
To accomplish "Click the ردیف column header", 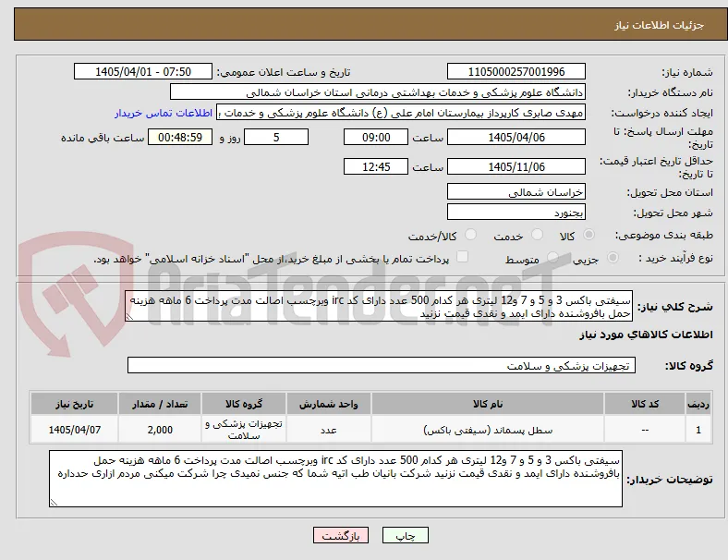I will [698, 404].
